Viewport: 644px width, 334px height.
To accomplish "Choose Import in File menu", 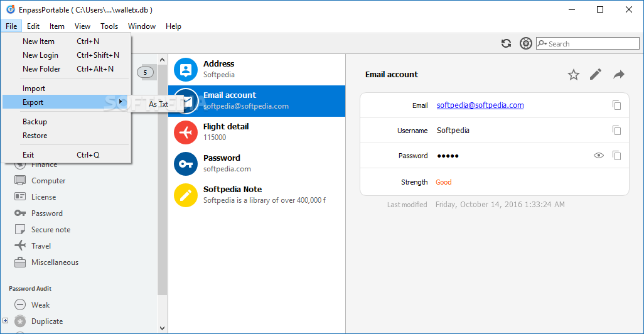I will (x=67, y=89).
